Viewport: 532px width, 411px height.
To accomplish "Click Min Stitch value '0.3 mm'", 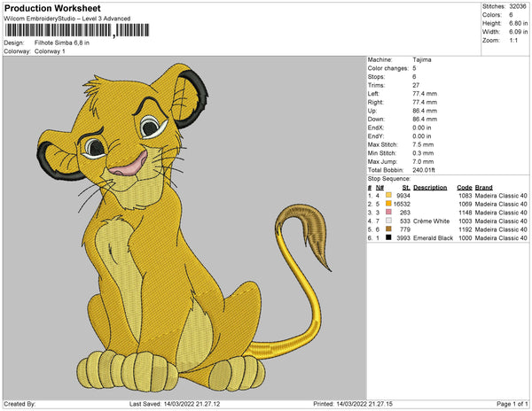I will point(423,153).
